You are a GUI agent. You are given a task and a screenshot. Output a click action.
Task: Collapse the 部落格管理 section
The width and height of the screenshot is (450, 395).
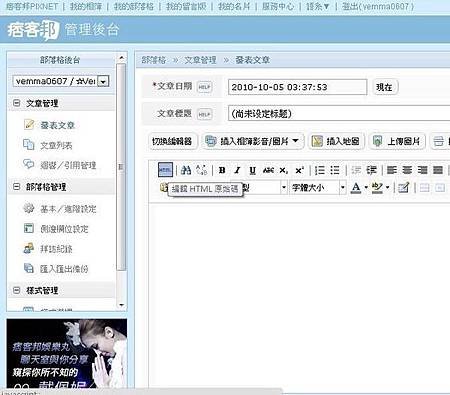click(x=16, y=186)
